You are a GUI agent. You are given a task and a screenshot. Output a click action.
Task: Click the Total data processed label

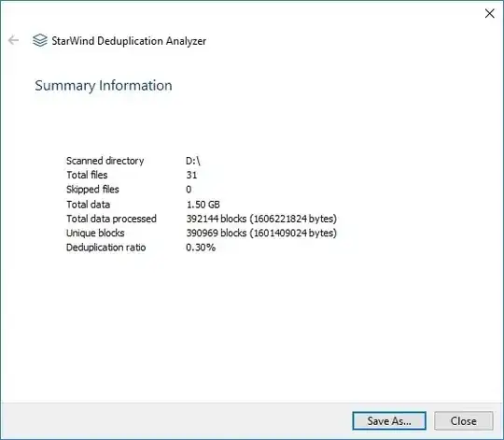[111, 219]
